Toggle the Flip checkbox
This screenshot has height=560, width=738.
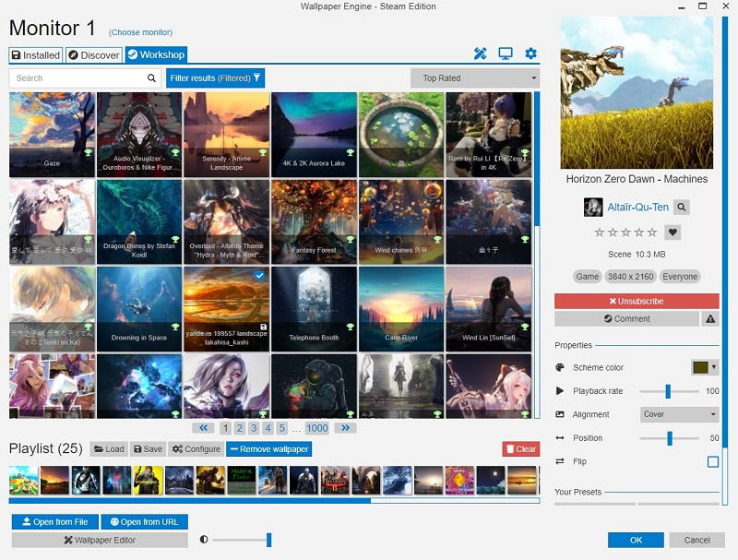tap(712, 461)
